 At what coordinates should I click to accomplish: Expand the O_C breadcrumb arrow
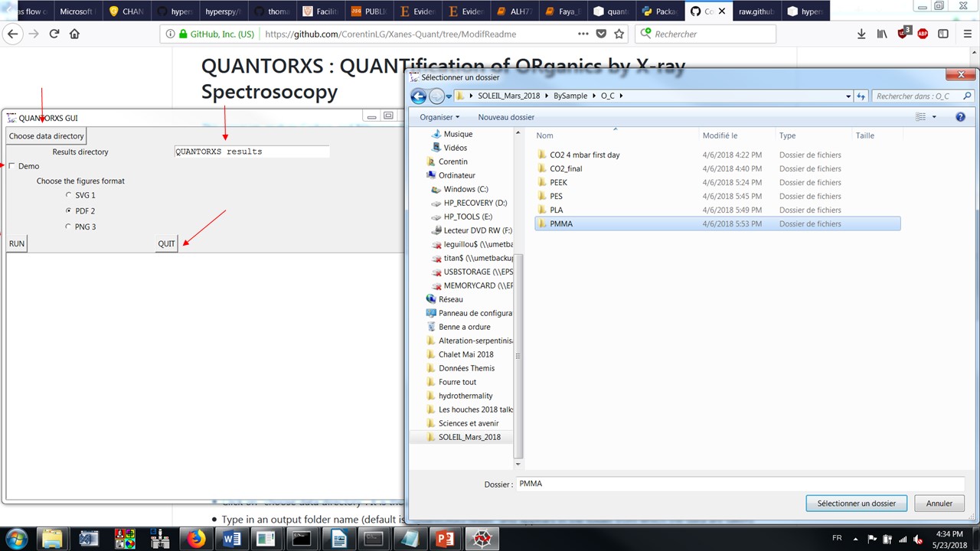click(622, 96)
